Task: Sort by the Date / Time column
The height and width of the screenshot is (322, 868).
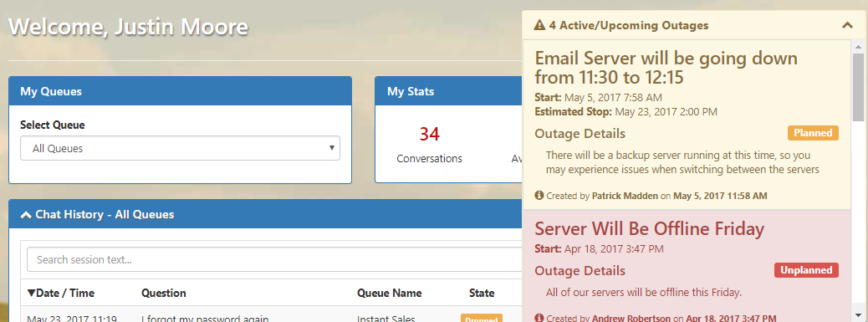Action: click(x=61, y=293)
